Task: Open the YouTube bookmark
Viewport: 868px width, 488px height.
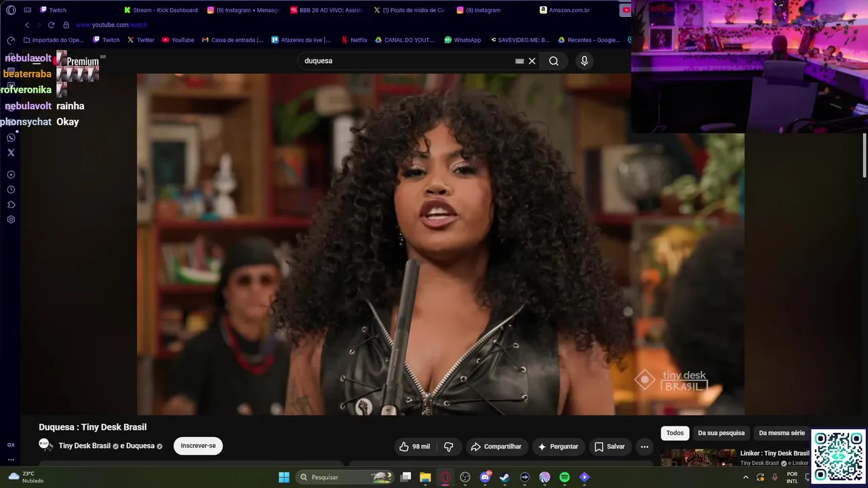Action: 178,40
